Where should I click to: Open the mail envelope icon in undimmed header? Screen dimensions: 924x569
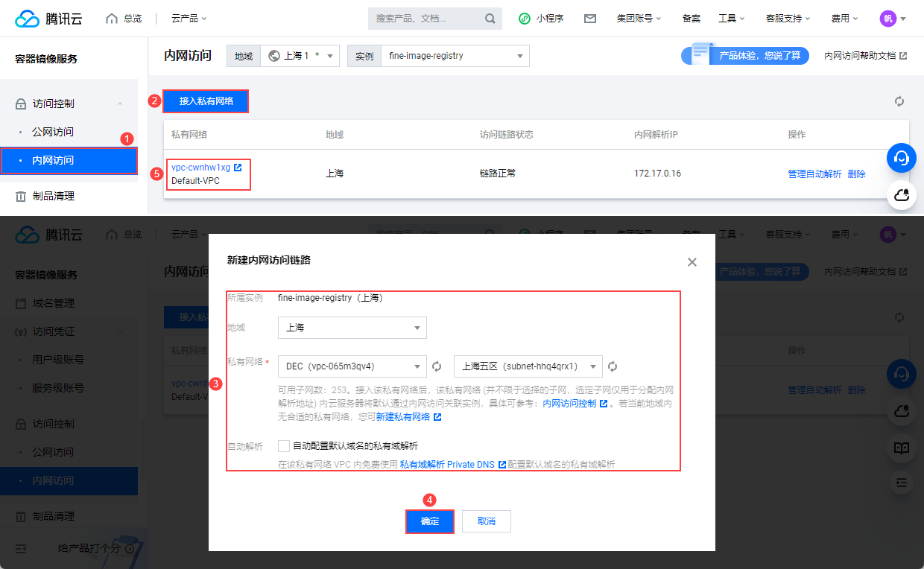pyautogui.click(x=590, y=19)
